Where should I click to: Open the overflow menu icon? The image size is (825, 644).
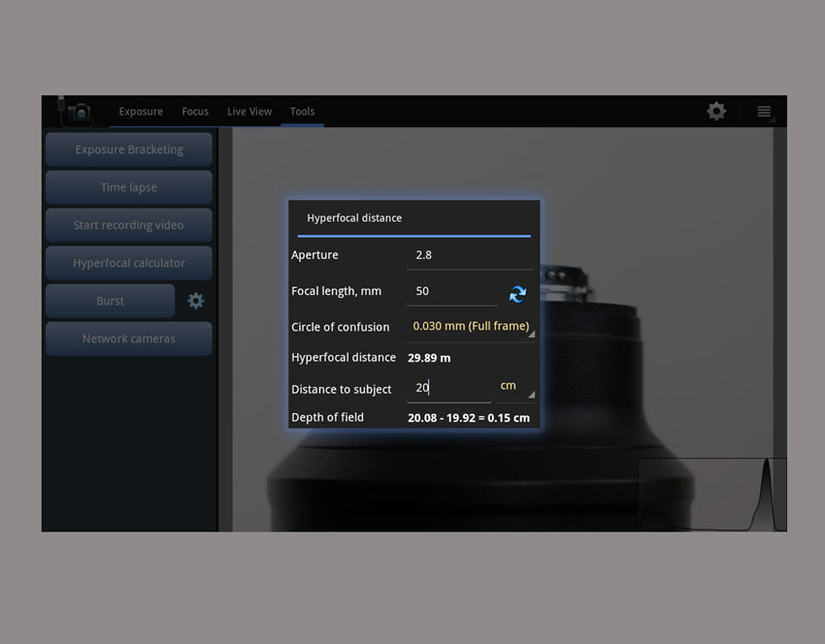tap(764, 112)
